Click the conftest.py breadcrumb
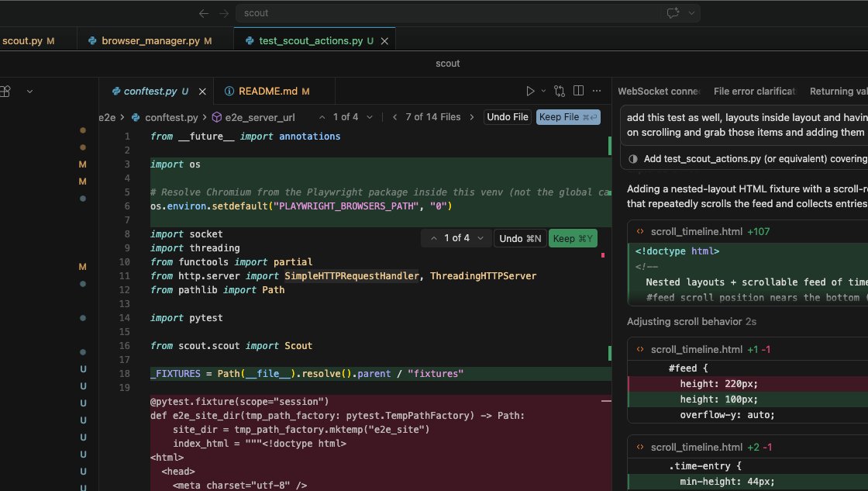Image resolution: width=868 pixels, height=491 pixels. (x=171, y=117)
